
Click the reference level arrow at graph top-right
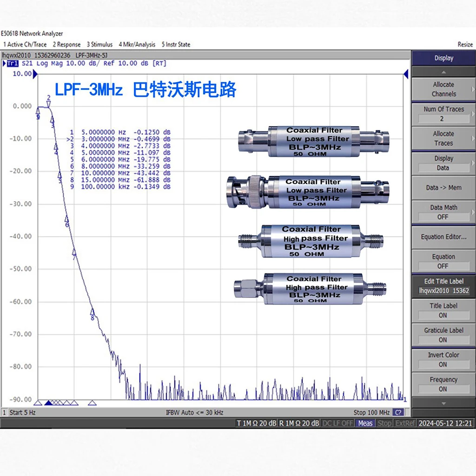[406, 73]
